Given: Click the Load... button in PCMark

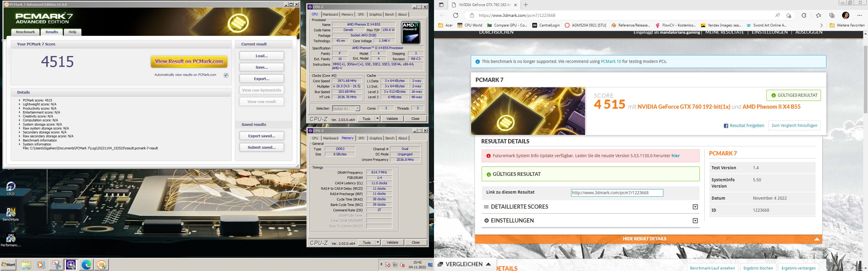Looking at the screenshot, I should pyautogui.click(x=262, y=56).
